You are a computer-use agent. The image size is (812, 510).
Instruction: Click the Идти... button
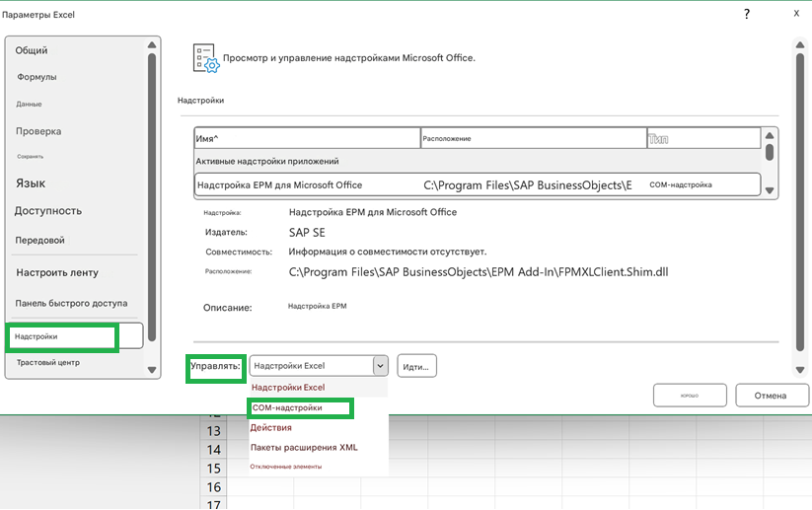pyautogui.click(x=417, y=366)
